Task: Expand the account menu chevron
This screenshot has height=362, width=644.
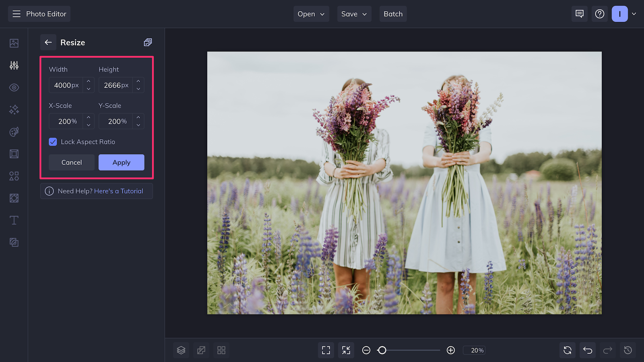Action: 634,14
